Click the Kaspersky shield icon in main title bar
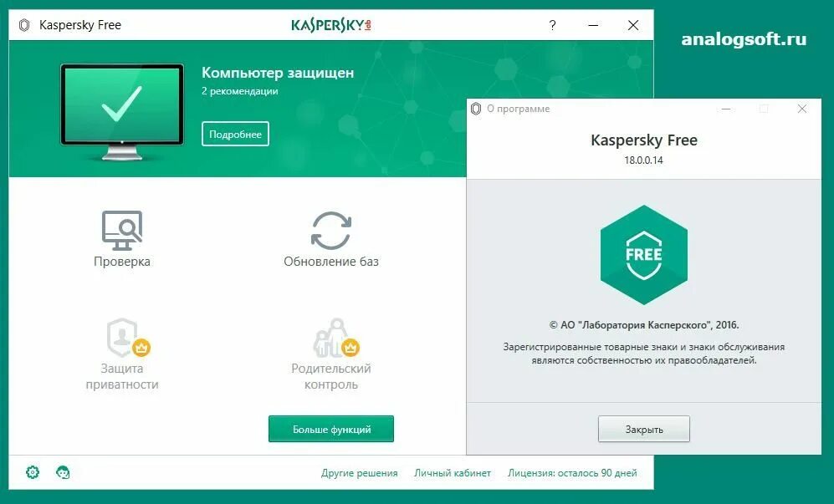Viewport: 834px width, 504px height. click(24, 25)
